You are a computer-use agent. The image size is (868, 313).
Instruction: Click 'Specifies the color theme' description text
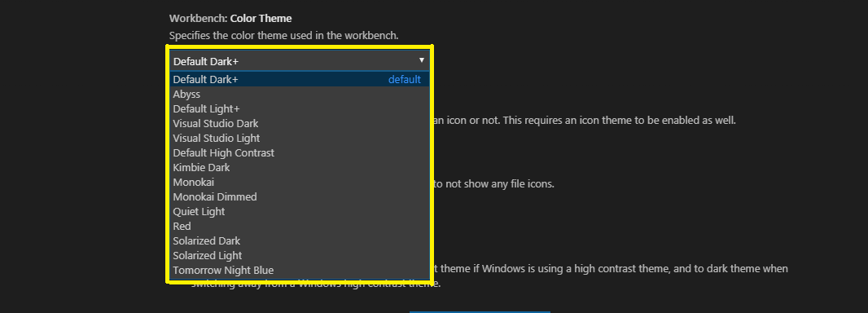pyautogui.click(x=283, y=35)
